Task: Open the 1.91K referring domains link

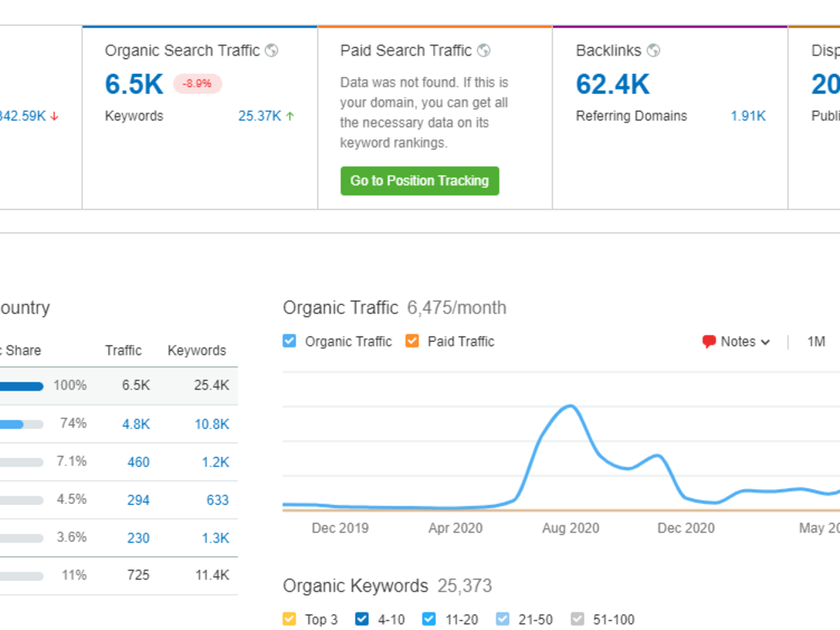Action: pos(748,116)
